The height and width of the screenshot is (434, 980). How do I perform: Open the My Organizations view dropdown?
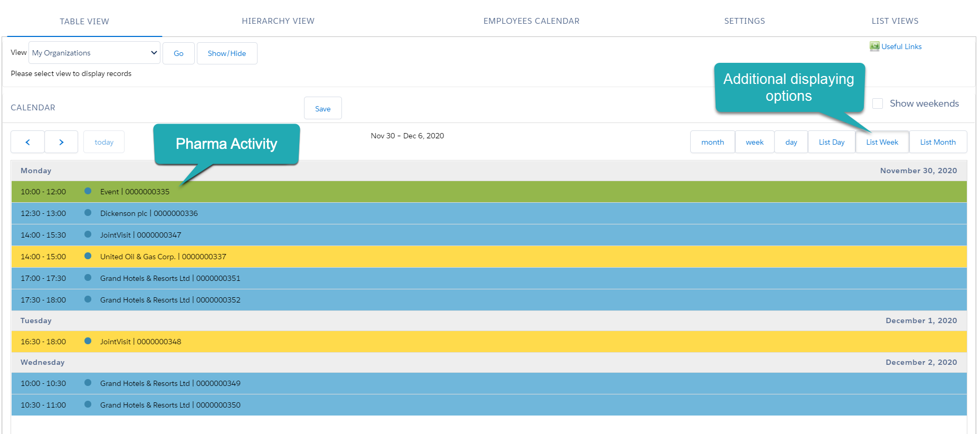click(x=94, y=53)
